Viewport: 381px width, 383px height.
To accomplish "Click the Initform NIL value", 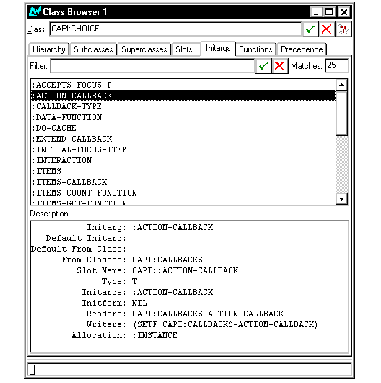I will 140,303.
